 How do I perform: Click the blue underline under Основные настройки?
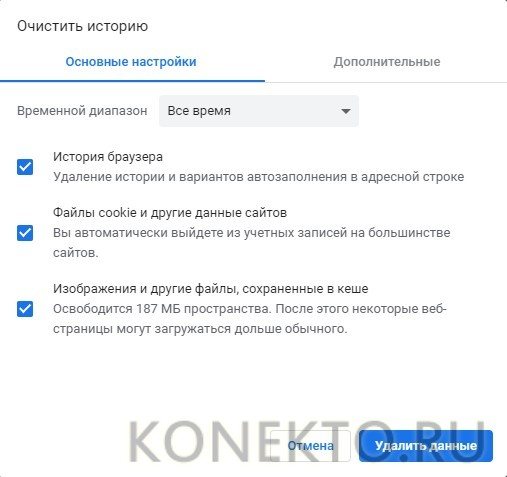(x=132, y=81)
